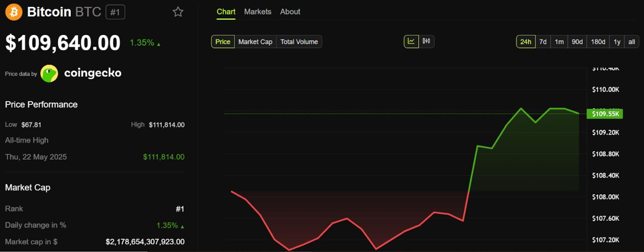This screenshot has width=644, height=252.
Task: Select the Total Volume chart option
Action: (299, 41)
